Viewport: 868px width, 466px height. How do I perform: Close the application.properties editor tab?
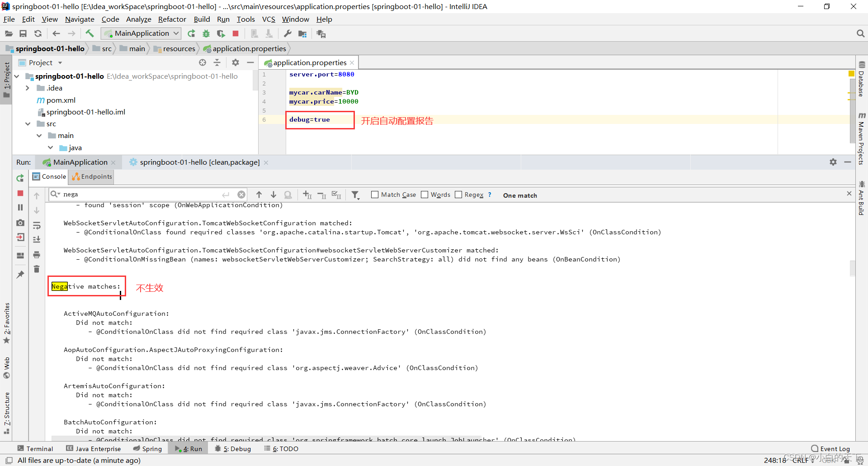[x=352, y=63]
